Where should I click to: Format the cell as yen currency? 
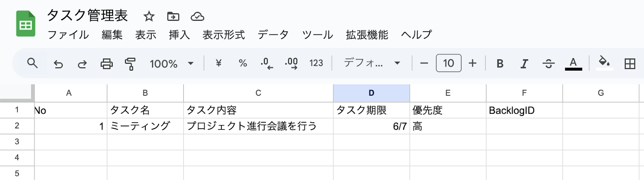(x=219, y=63)
